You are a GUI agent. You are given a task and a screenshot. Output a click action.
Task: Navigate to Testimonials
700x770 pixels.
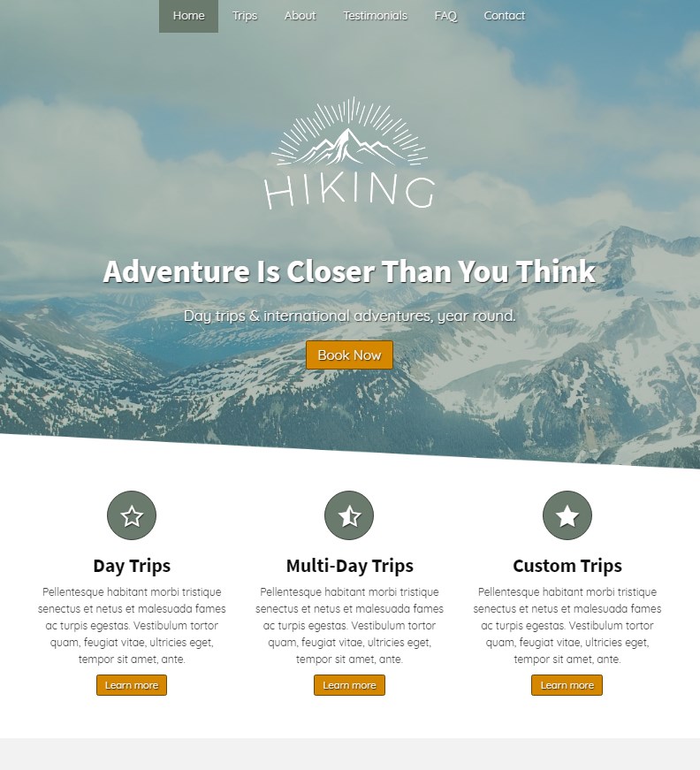[x=375, y=16]
